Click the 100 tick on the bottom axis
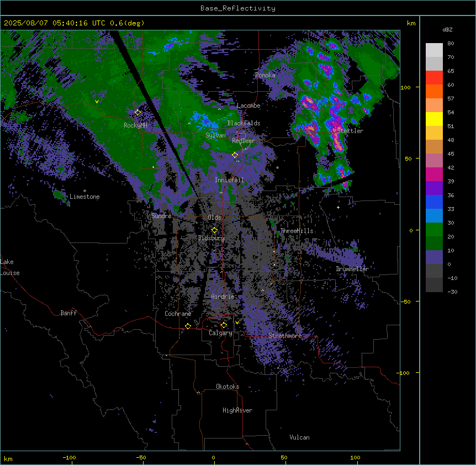Screen dimensions: 476x465 click(355, 458)
